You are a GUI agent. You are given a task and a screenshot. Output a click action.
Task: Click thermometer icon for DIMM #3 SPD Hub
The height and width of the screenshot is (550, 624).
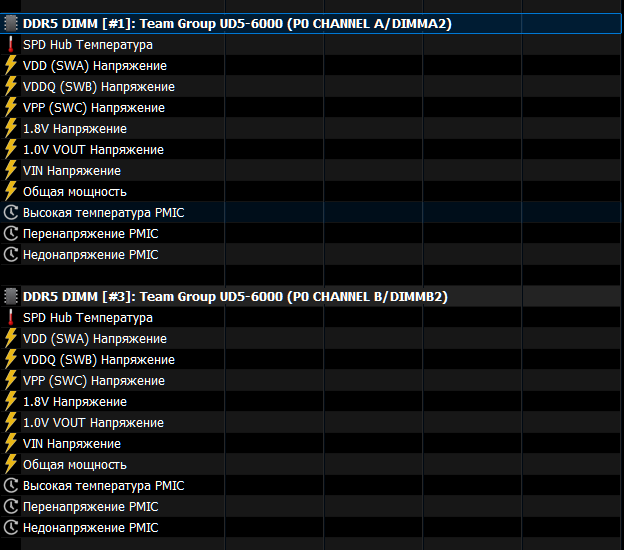[11, 318]
